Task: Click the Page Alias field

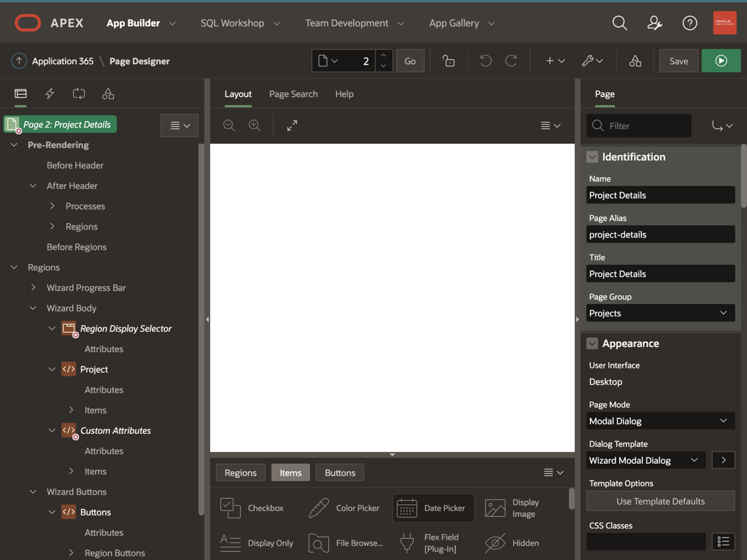Action: (660, 234)
